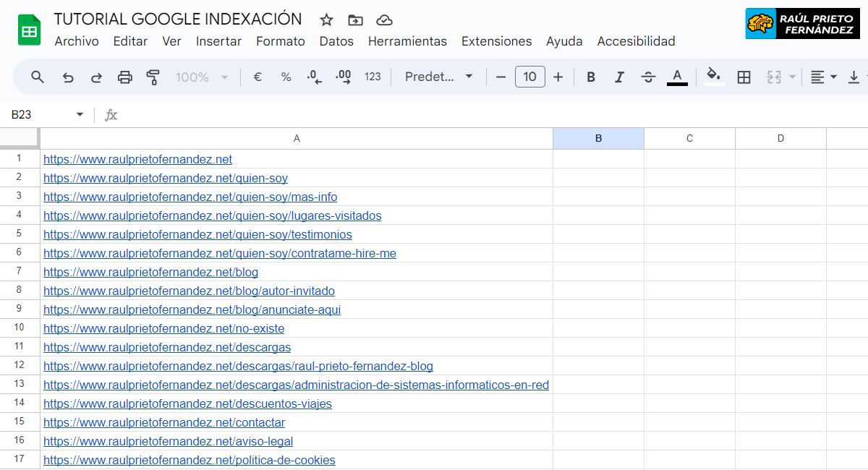This screenshot has height=470, width=868.
Task: Click the search magnifier icon in toolbar
Action: (38, 77)
